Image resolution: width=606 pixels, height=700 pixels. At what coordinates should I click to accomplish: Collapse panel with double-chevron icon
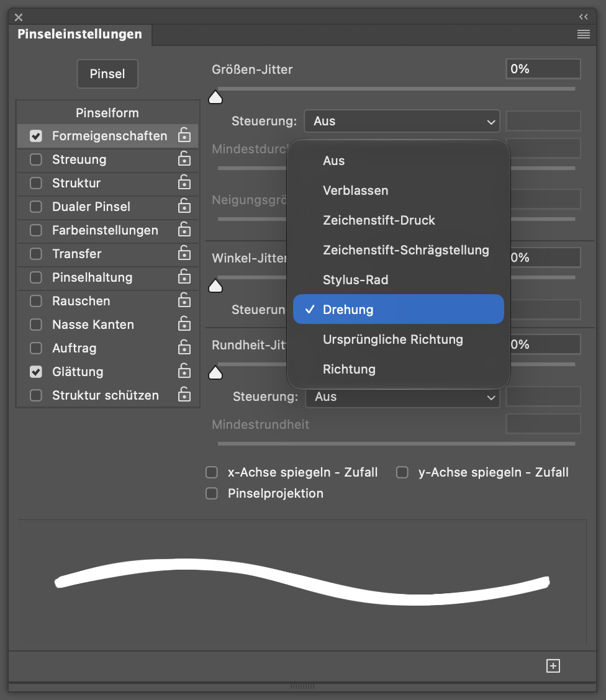[583, 17]
